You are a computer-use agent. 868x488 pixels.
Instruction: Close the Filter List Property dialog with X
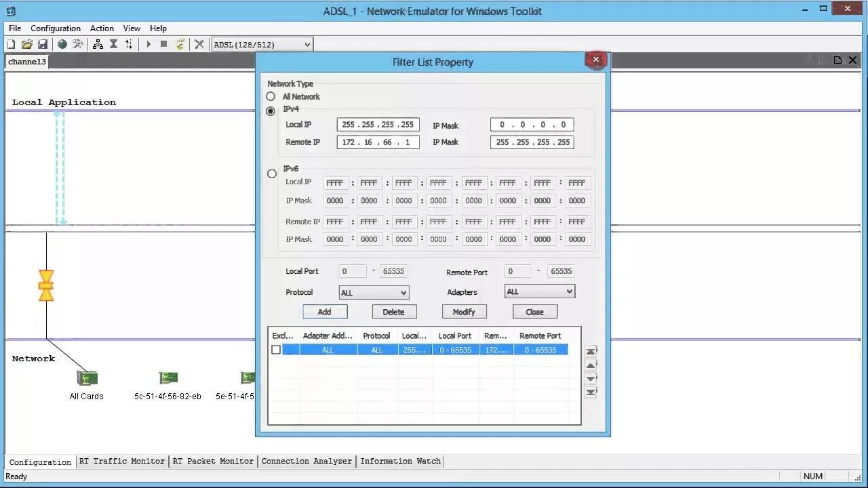click(595, 60)
